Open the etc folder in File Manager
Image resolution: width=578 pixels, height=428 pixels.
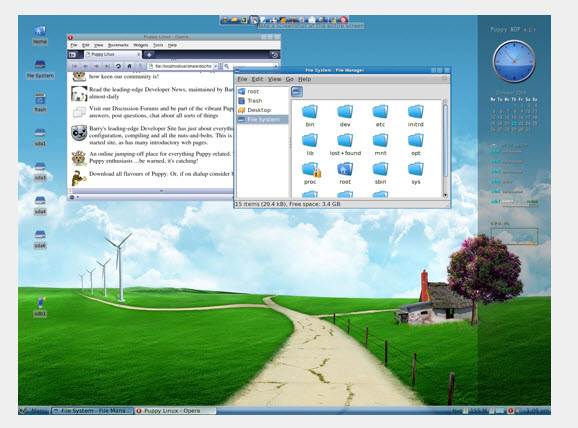click(x=380, y=116)
